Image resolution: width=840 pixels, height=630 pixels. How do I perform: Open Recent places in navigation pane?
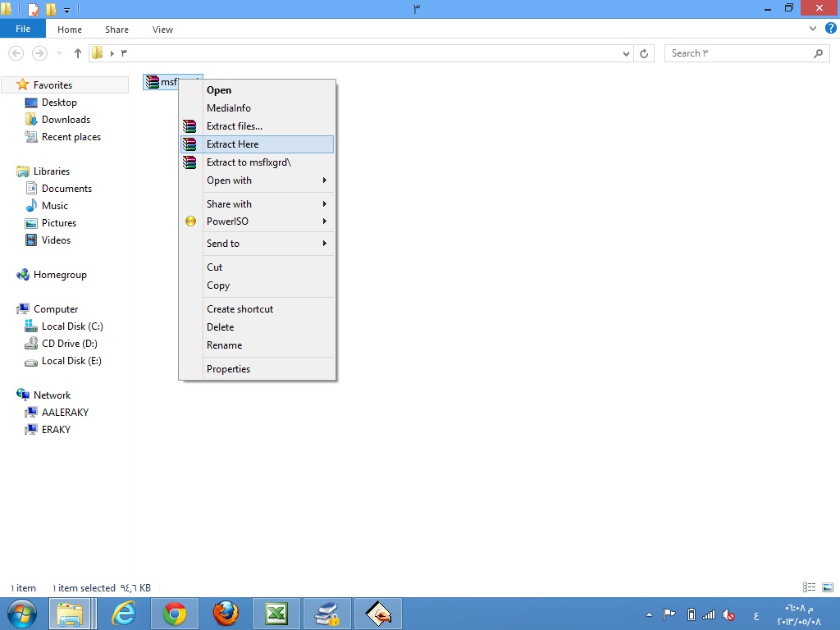71,137
